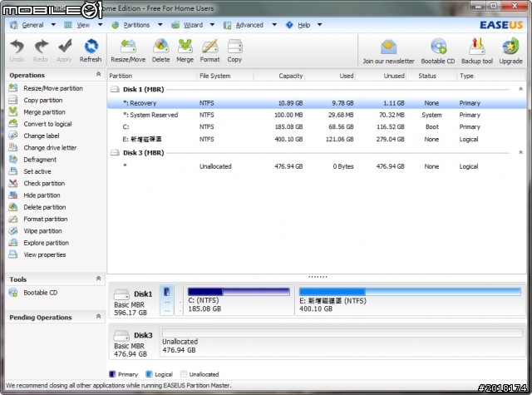Sort by the Capacity column header
Viewport: 532px width, 395px height.
click(279, 76)
